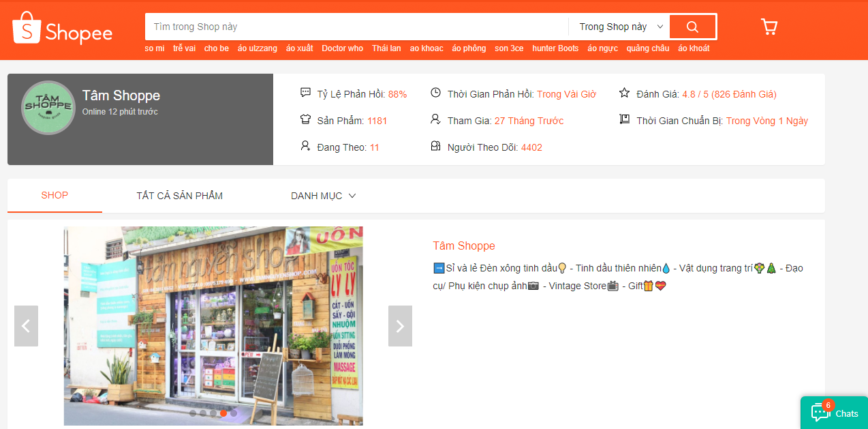This screenshot has width=868, height=429.
Task: Click '4.8 / 5 (826 Đánh Giá)' rating
Action: pos(729,94)
